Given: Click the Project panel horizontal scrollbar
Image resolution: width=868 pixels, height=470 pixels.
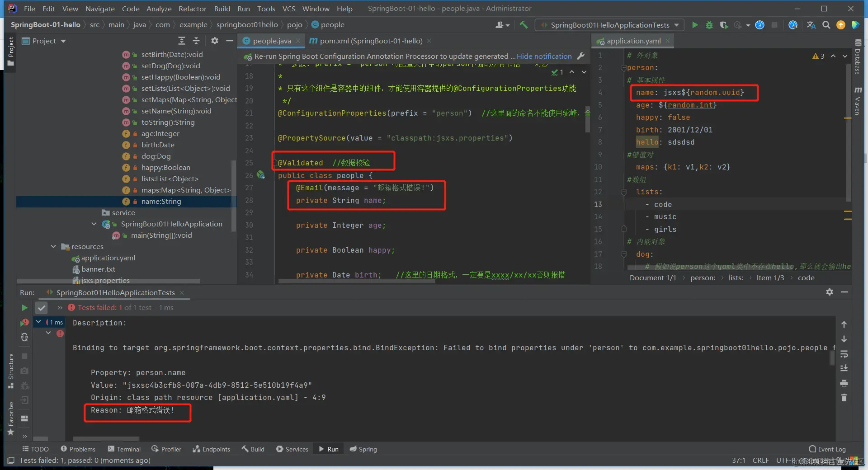Looking at the screenshot, I should 108,281.
